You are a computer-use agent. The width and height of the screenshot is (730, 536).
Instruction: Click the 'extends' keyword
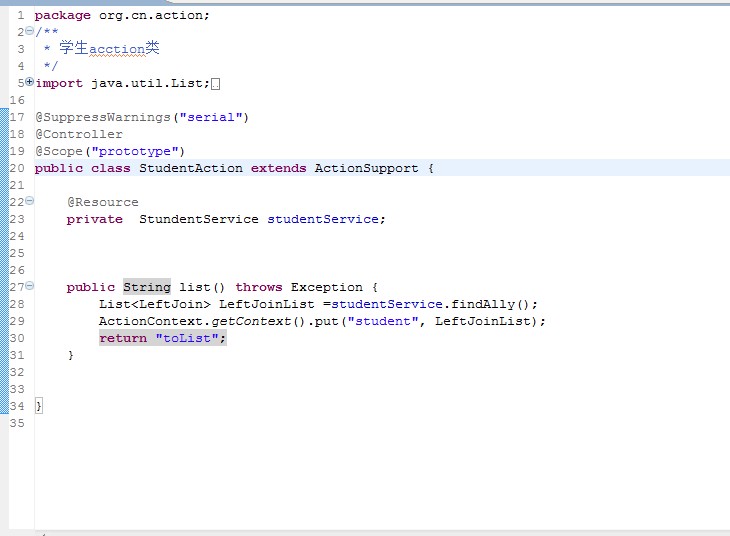coord(278,168)
